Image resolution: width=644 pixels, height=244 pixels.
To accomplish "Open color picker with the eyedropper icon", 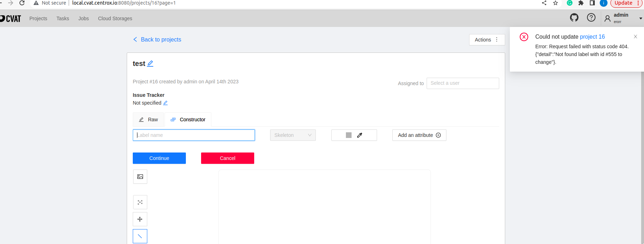I will click(x=360, y=135).
